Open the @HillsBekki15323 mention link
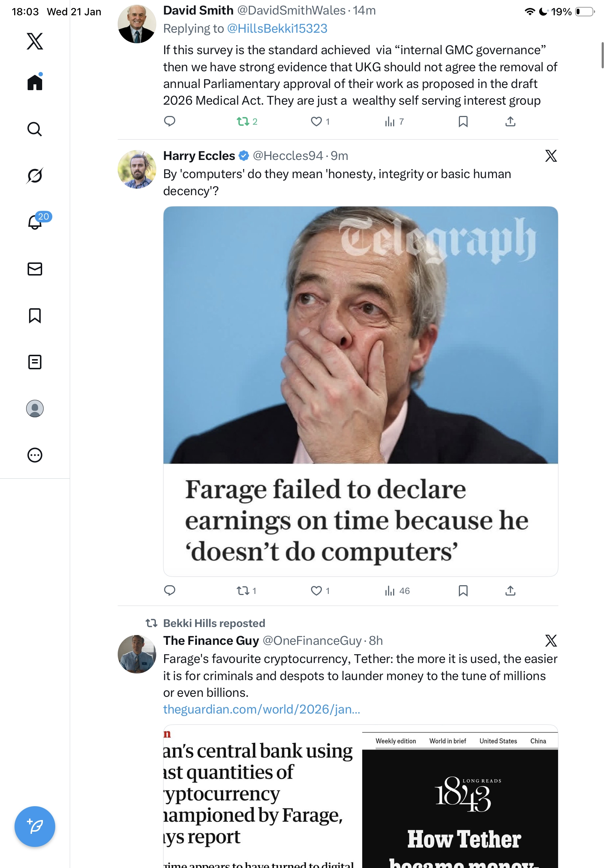The image size is (606, 868). 277,29
